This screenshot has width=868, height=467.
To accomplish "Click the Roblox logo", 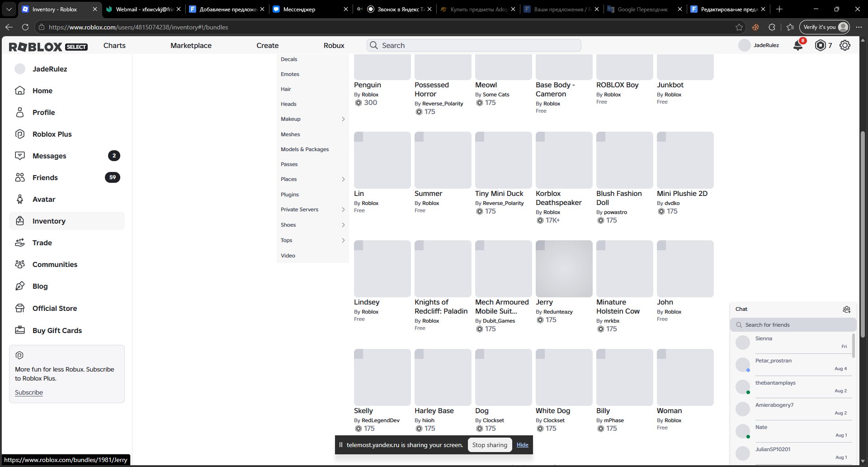I will coord(35,47).
